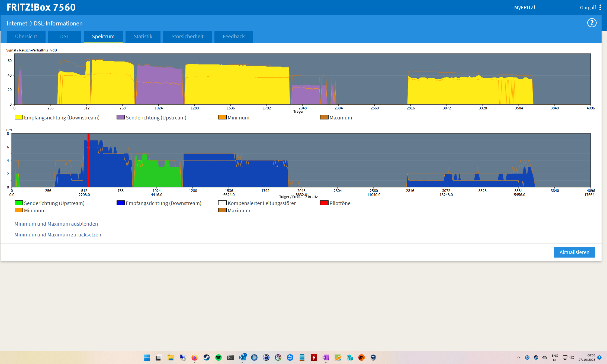Open the Störsicherheit tab
This screenshot has height=364, width=607.
pyautogui.click(x=187, y=37)
